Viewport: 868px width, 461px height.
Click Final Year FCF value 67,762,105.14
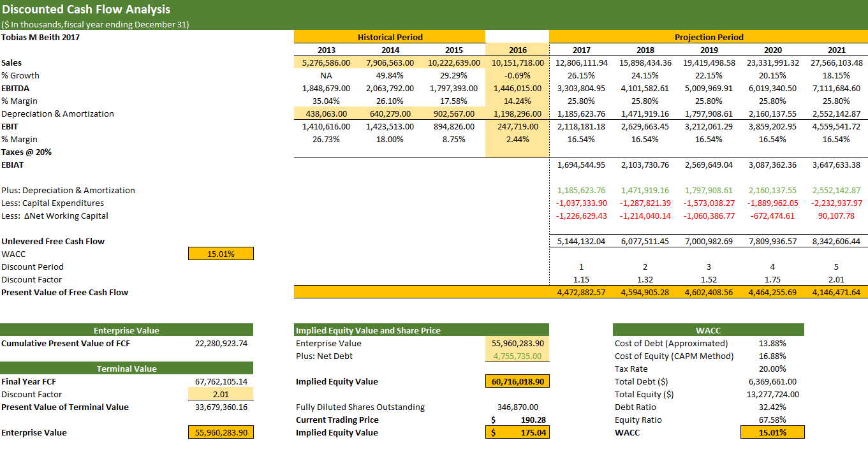pos(221,381)
